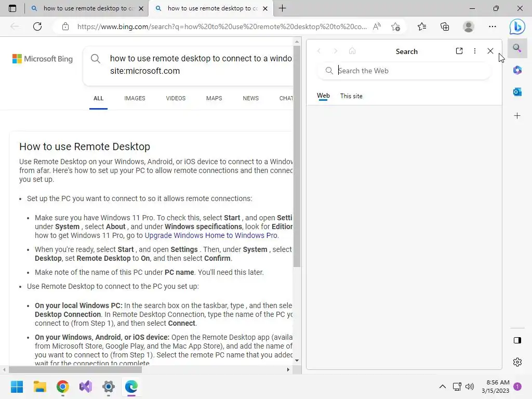Open network status tray icon
The width and height of the screenshot is (532, 399).
[x=457, y=387]
